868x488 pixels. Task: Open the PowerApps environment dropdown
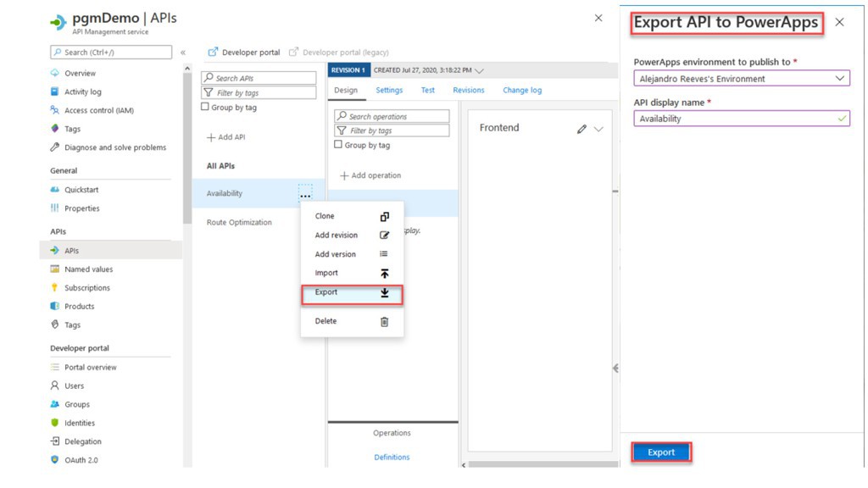[x=741, y=79]
